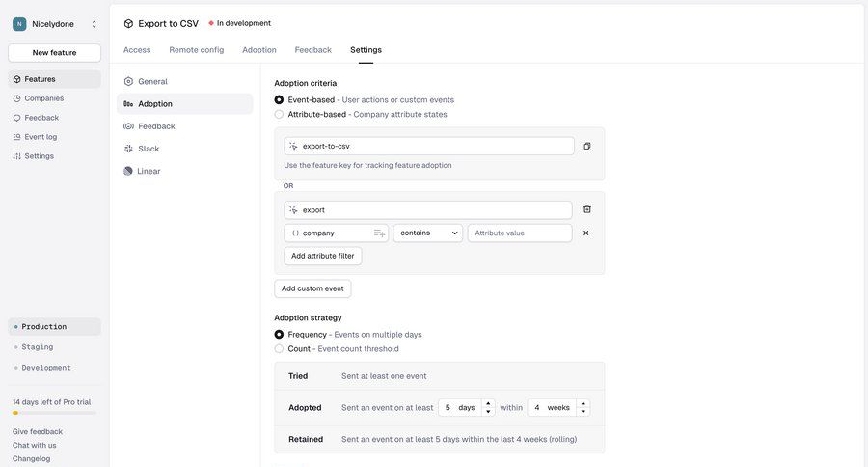868x467 pixels.
Task: Click the General gear icon
Action: [x=128, y=81]
